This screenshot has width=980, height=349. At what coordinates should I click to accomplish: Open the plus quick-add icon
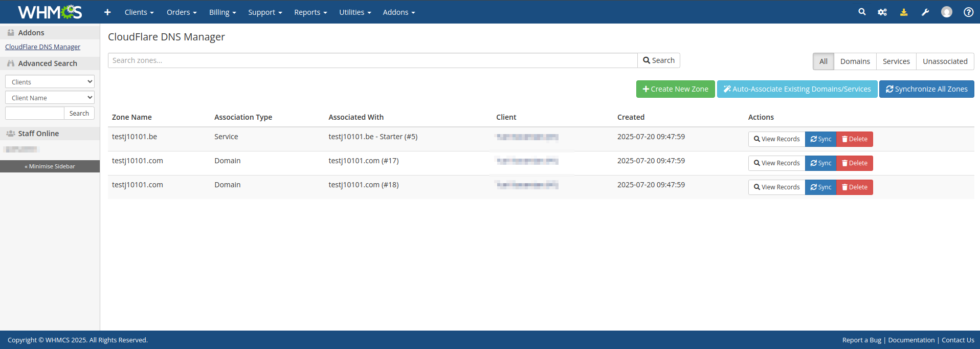[x=107, y=12]
